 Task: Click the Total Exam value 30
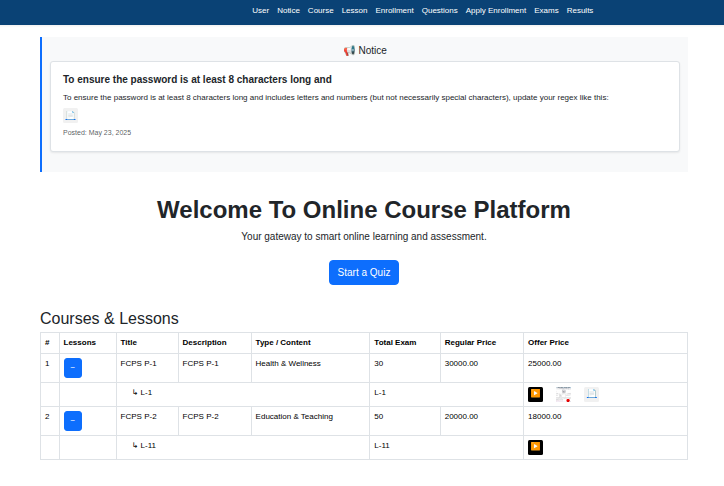[x=405, y=368]
